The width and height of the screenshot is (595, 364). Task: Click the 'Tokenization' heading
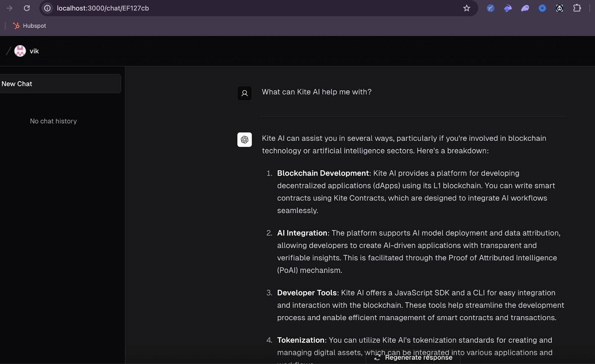pyautogui.click(x=300, y=340)
